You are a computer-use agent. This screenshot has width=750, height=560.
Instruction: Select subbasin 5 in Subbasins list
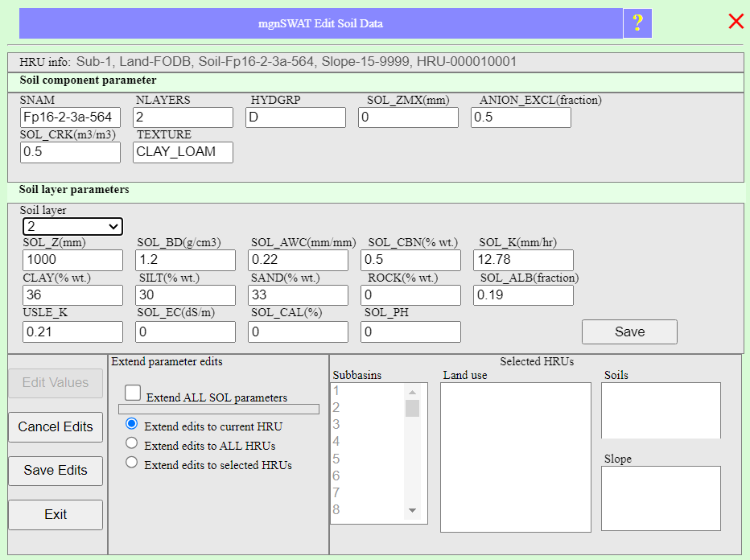(367, 459)
